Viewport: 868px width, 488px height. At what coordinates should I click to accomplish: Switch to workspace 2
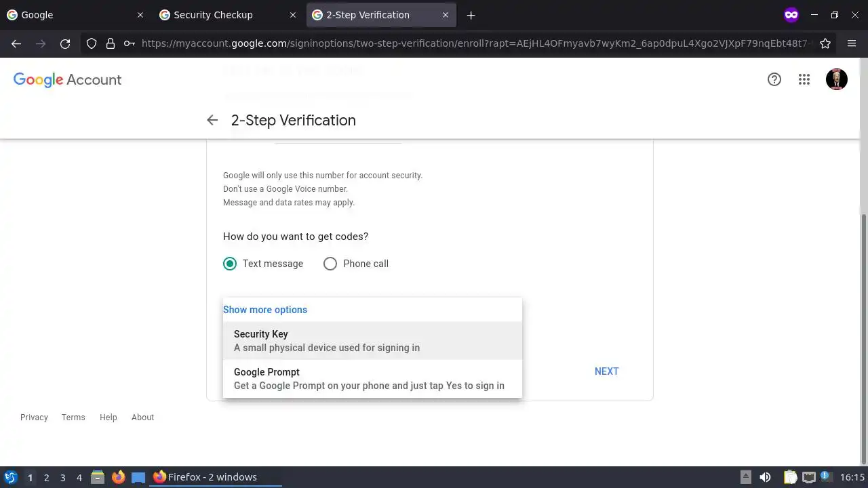[46, 478]
